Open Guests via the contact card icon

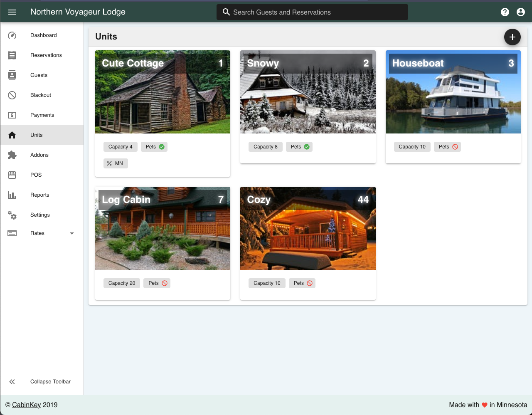pos(12,75)
